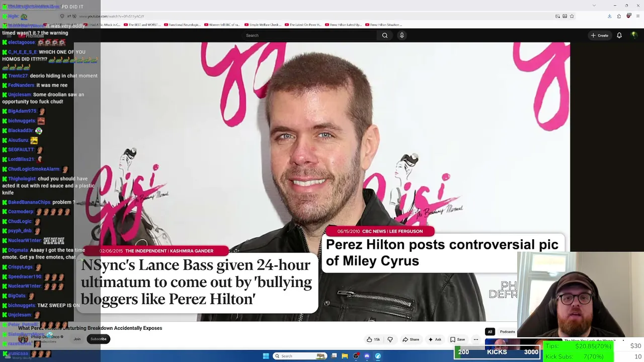Click the Subscribe button
The height and width of the screenshot is (362, 644).
98,339
